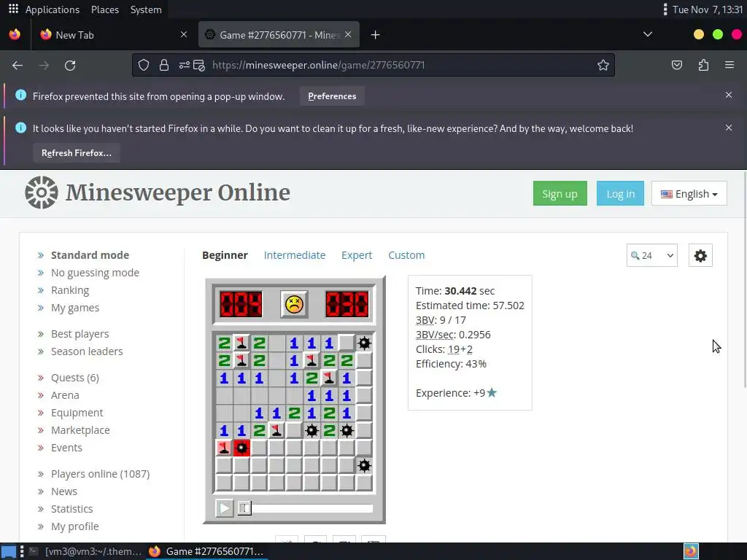Click the 3BV underlined stat label

pyautogui.click(x=425, y=320)
